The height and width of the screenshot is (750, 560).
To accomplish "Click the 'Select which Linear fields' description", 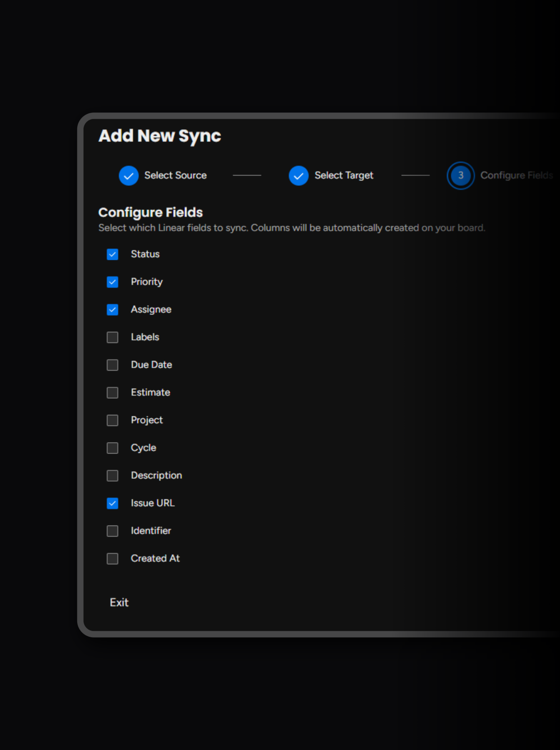I will pos(292,228).
